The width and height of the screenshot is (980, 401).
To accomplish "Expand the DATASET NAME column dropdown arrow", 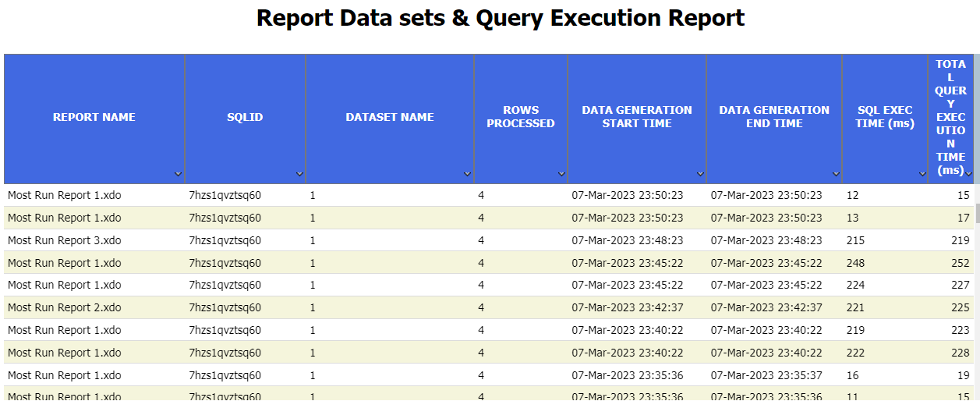I will (x=467, y=174).
